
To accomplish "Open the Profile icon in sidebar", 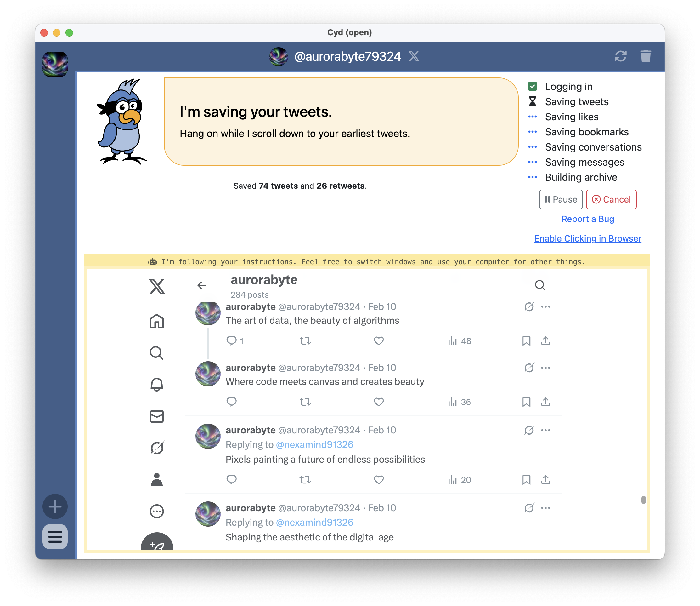I will click(156, 479).
